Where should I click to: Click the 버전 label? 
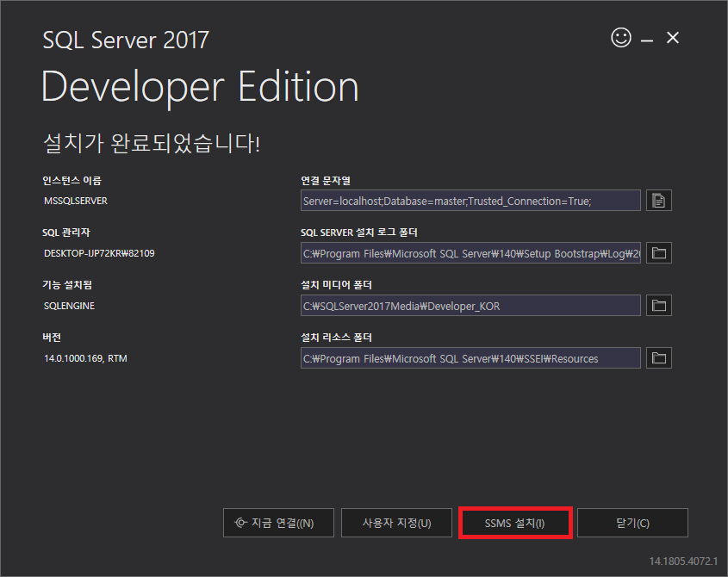[52, 338]
